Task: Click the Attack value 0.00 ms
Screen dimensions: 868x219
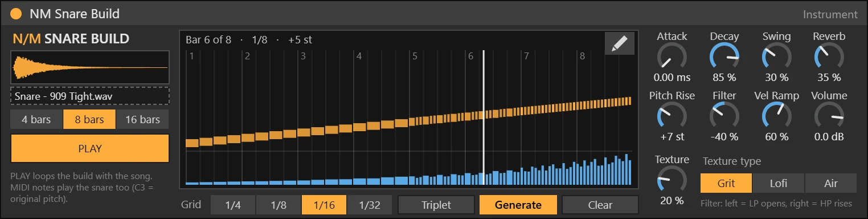Action: [672, 78]
